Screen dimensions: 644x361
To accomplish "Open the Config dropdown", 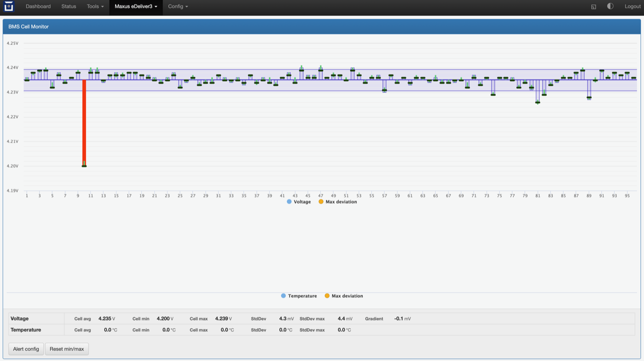I will pyautogui.click(x=178, y=7).
